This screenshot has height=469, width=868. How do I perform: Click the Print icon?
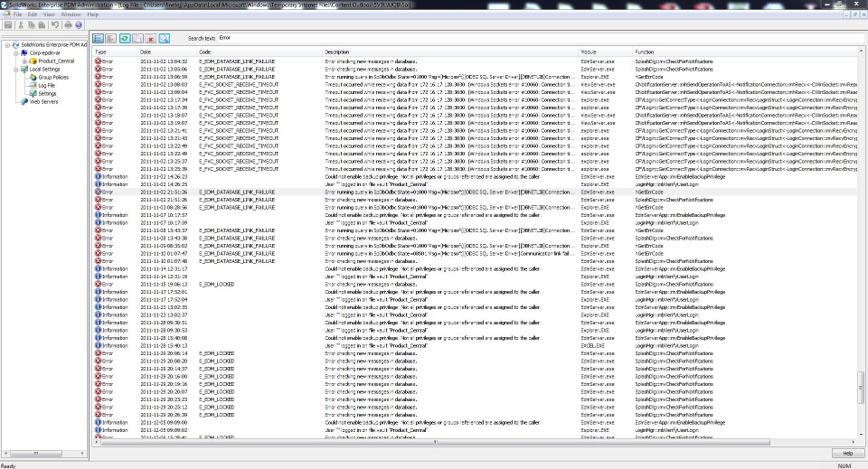[x=68, y=25]
